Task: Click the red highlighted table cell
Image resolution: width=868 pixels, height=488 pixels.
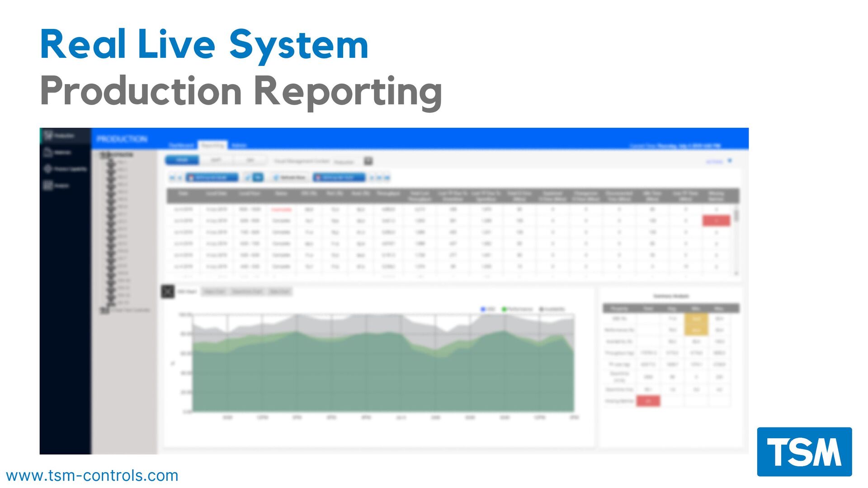Action: (716, 221)
